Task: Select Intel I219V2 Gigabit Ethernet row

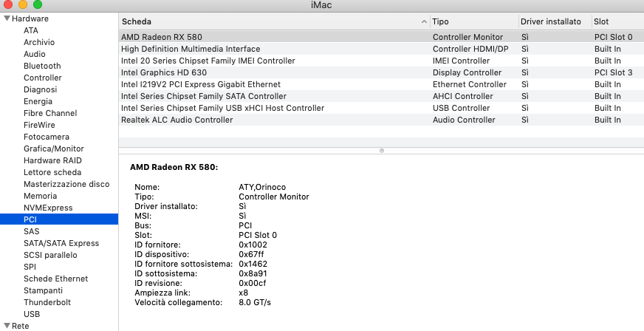Action: 381,85
